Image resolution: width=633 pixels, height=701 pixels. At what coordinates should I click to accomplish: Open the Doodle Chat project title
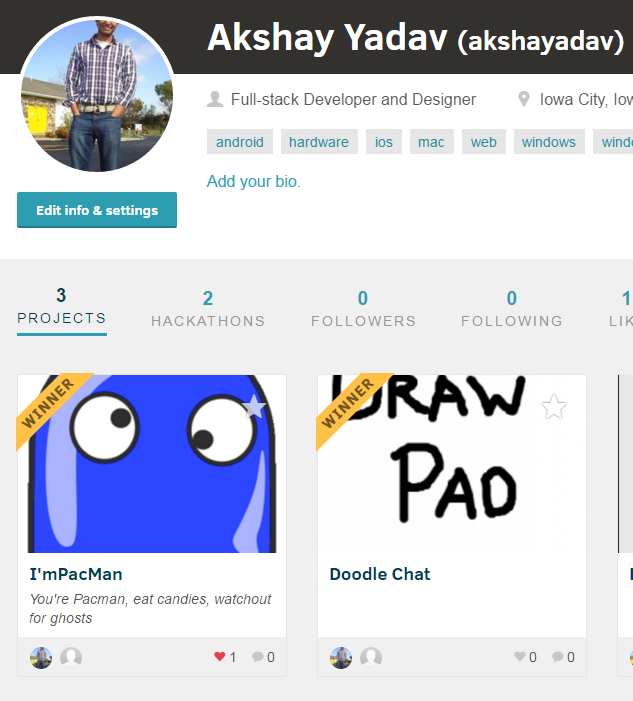click(x=380, y=574)
